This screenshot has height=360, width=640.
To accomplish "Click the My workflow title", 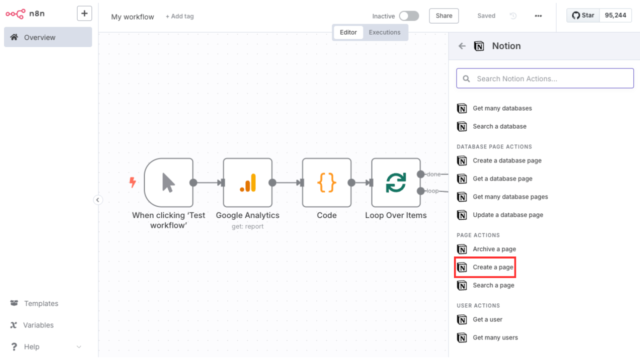I will click(133, 17).
